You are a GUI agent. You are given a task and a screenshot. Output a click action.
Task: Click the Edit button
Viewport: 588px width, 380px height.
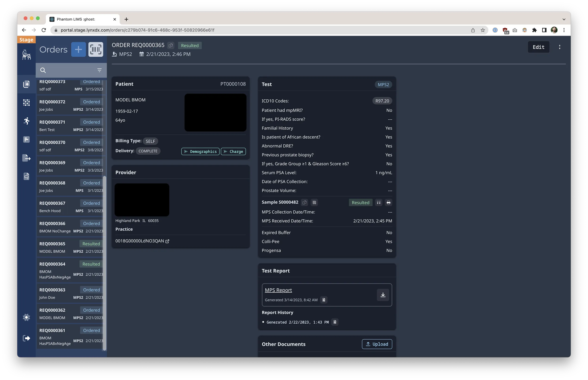point(538,47)
